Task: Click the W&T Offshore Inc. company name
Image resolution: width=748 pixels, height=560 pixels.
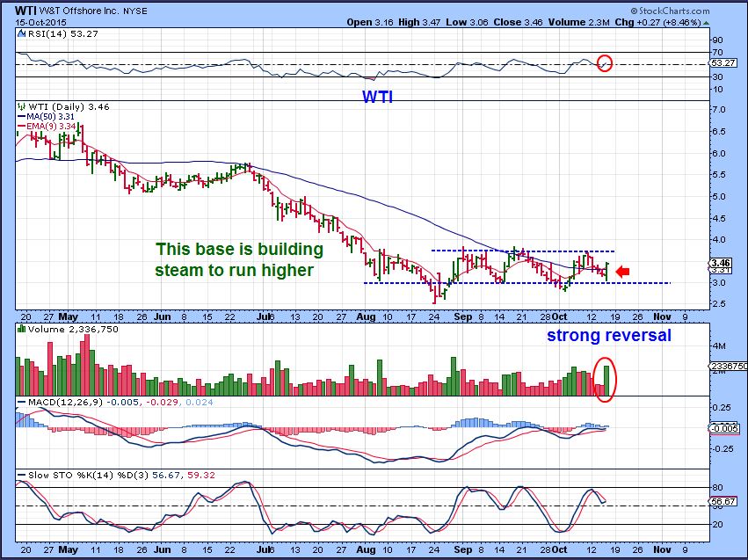Action: pyautogui.click(x=79, y=11)
